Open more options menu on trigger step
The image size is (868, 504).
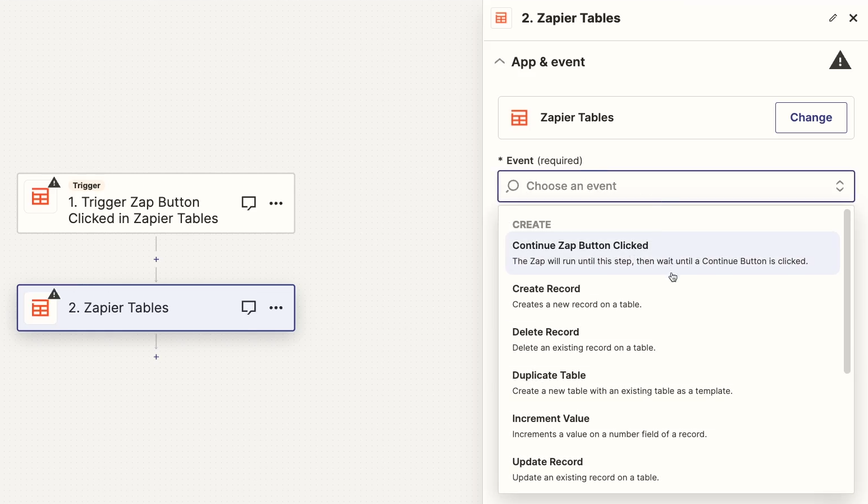point(276,203)
